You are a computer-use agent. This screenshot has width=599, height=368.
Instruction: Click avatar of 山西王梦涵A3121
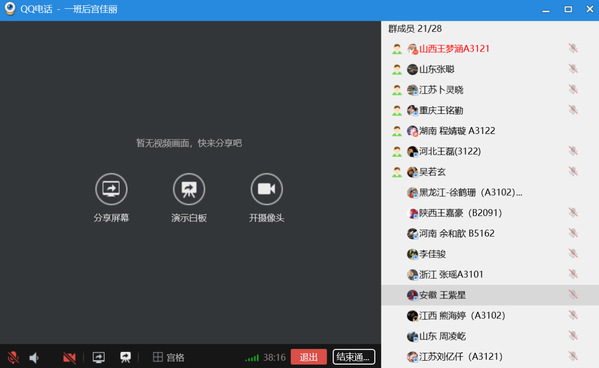(412, 49)
